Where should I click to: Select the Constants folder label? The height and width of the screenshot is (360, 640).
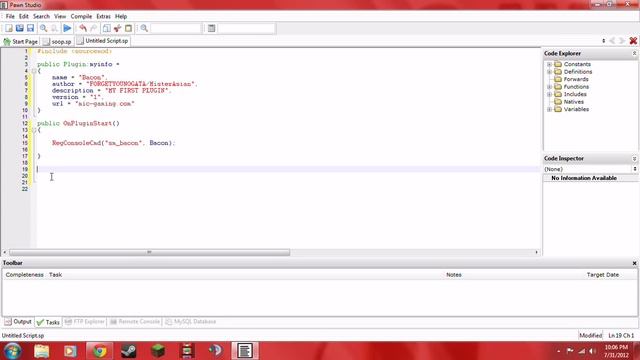point(577,64)
